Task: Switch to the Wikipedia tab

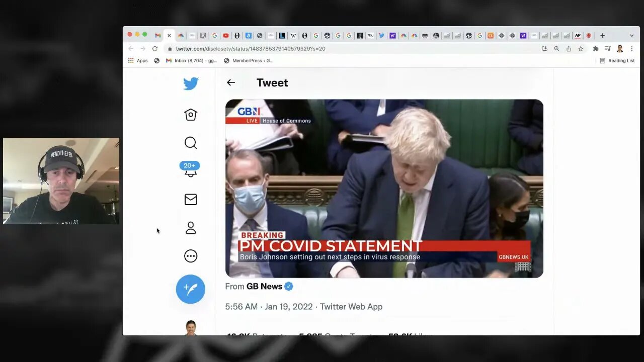Action: click(293, 36)
